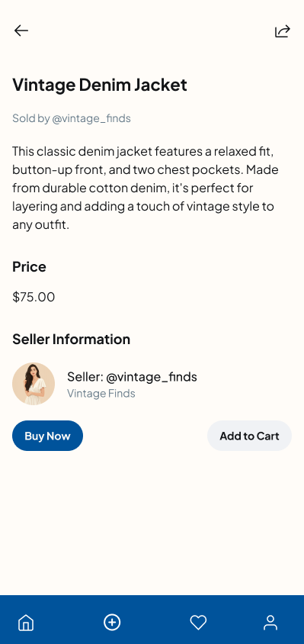Image resolution: width=304 pixels, height=644 pixels.
Task: Click the Buy Now button
Action: point(47,436)
